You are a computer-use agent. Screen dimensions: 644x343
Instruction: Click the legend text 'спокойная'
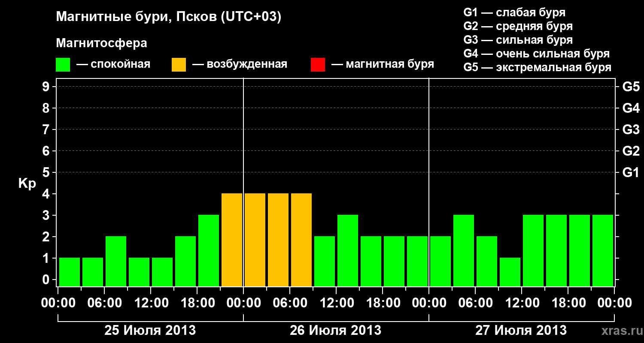(121, 64)
